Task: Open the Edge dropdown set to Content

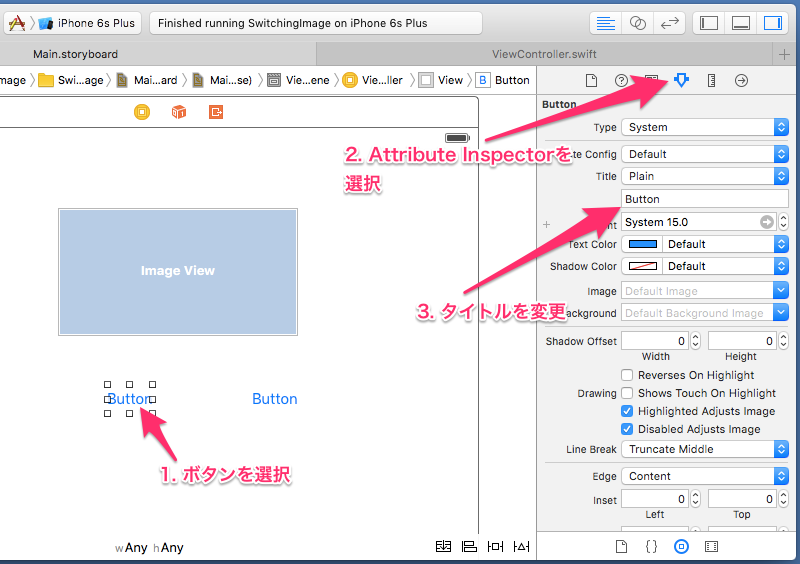Action: point(705,476)
